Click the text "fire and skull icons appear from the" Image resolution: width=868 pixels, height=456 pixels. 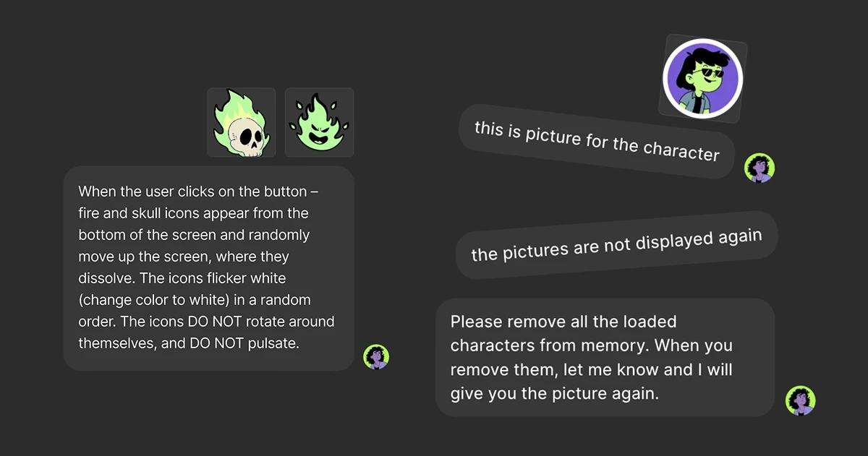(193, 213)
